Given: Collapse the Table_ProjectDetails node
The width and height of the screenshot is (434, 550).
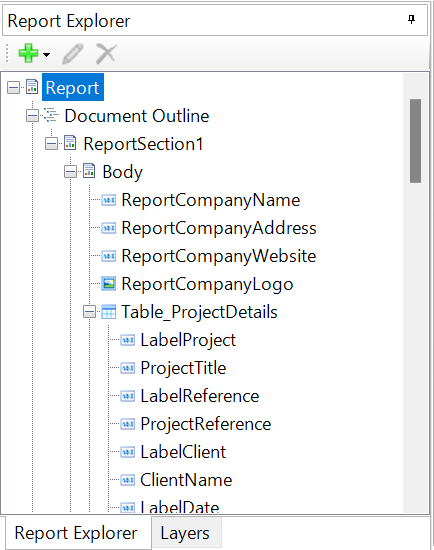Looking at the screenshot, I should tap(89, 312).
